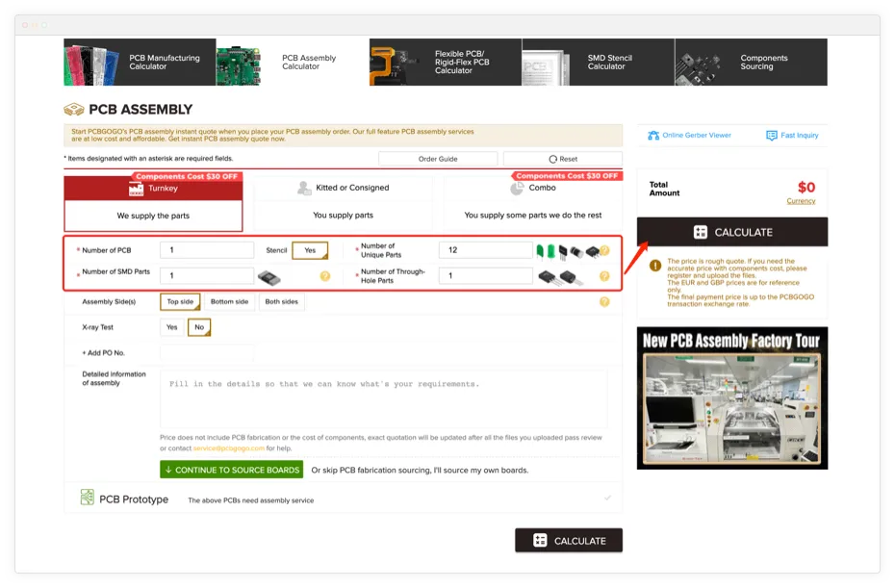The height and width of the screenshot is (588, 895).
Task: Click the SMD part chip image
Action: click(x=268, y=277)
